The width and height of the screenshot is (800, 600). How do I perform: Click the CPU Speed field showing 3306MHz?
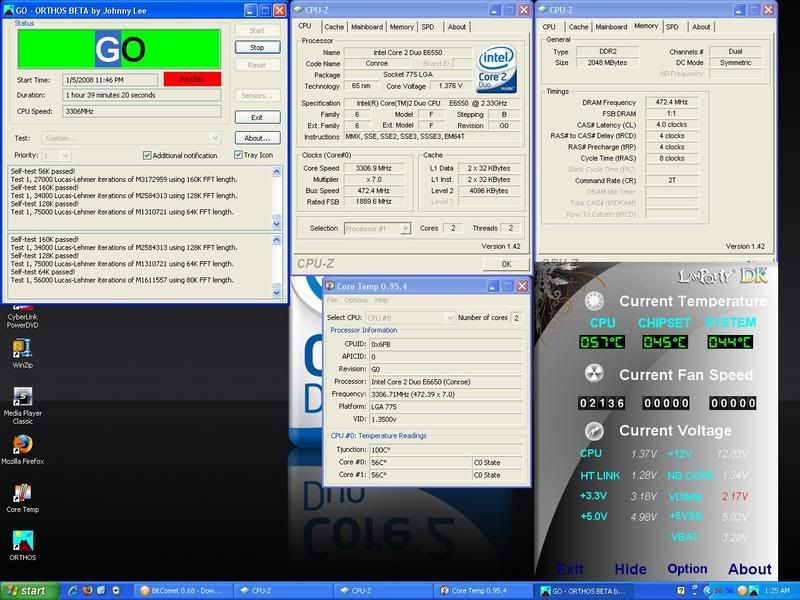pos(141,111)
